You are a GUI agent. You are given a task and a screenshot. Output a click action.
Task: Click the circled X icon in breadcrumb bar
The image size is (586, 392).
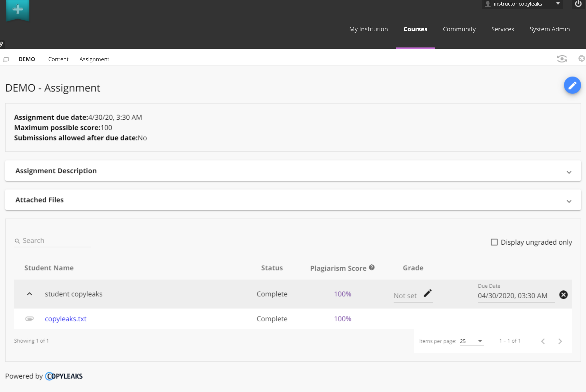[582, 58]
